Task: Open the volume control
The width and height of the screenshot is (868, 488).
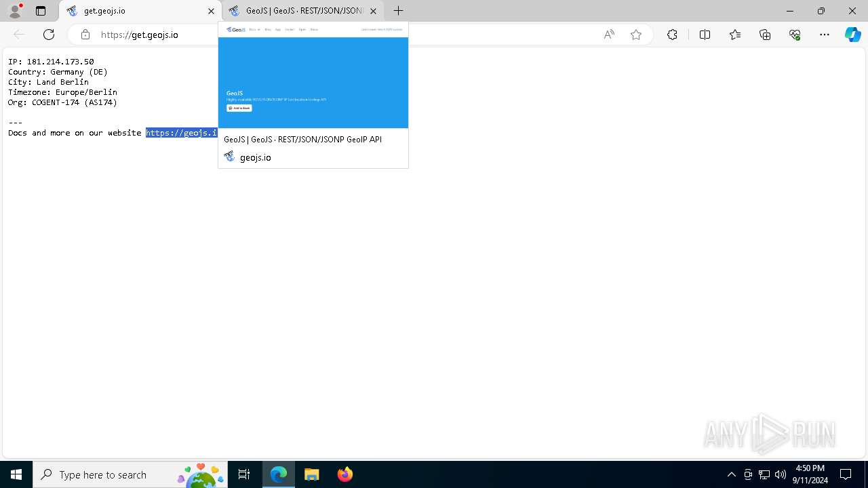Action: click(x=781, y=474)
